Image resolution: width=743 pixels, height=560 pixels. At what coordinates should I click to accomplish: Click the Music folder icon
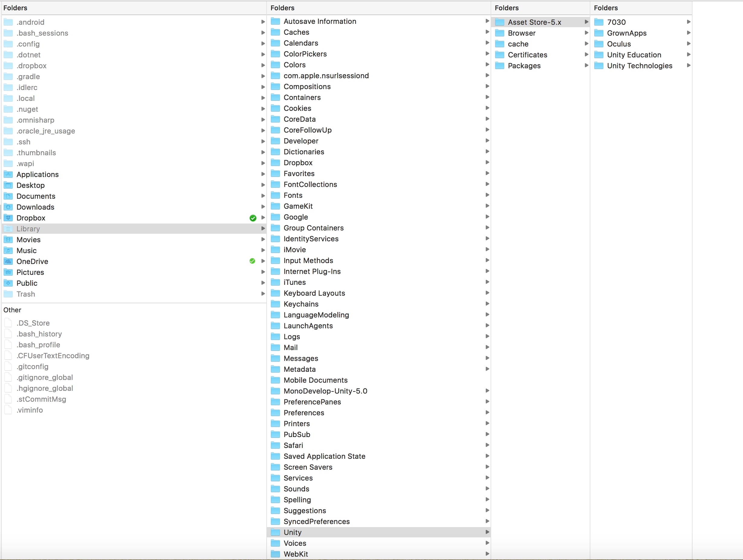click(x=8, y=250)
